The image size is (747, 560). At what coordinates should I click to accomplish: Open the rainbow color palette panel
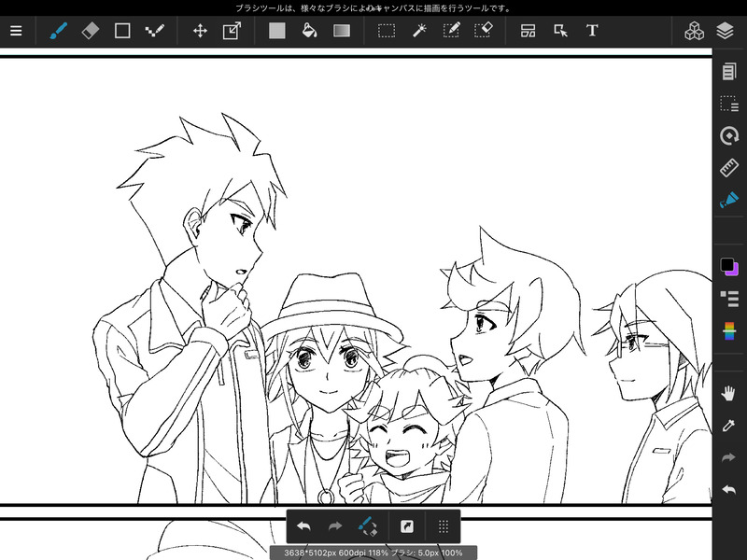coord(729,331)
